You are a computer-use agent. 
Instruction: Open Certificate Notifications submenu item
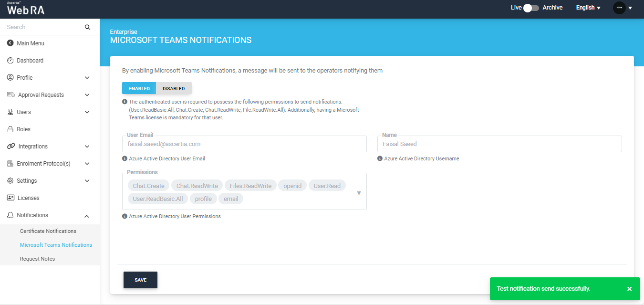[48, 231]
